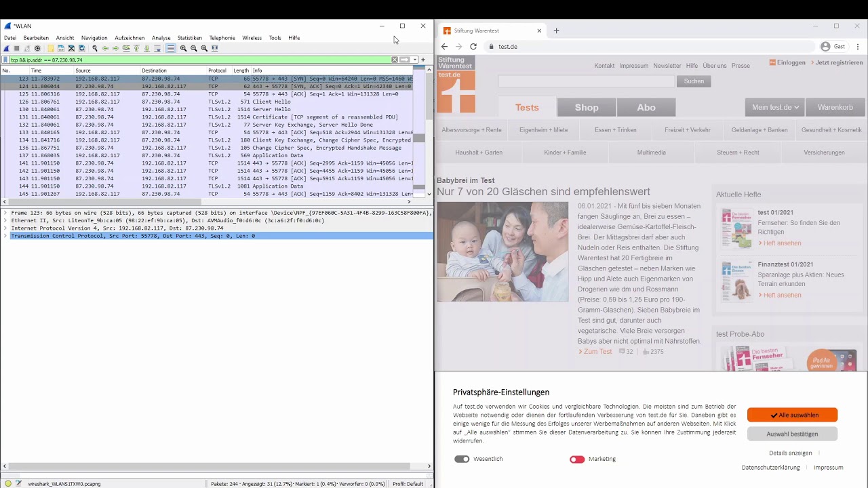
Task: Toggle auto-scroll during live capture
Action: click(157, 48)
